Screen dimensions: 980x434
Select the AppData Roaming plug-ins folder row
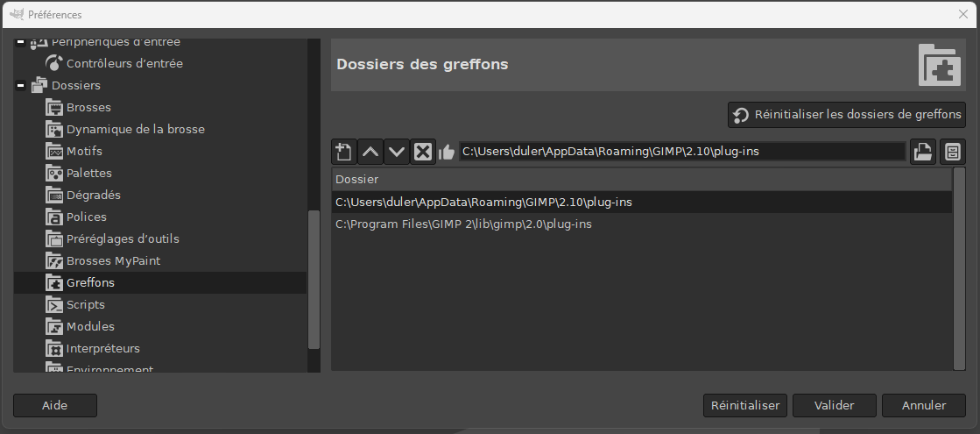tap(641, 202)
